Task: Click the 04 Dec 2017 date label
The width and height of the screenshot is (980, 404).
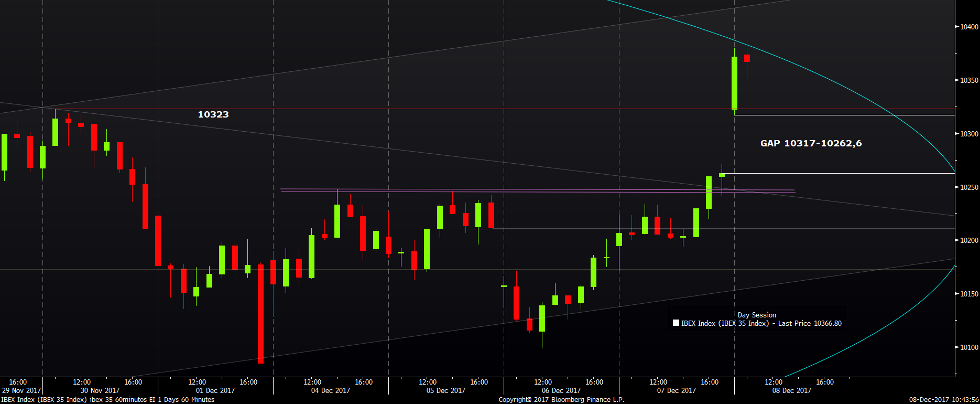Action: 330,390
